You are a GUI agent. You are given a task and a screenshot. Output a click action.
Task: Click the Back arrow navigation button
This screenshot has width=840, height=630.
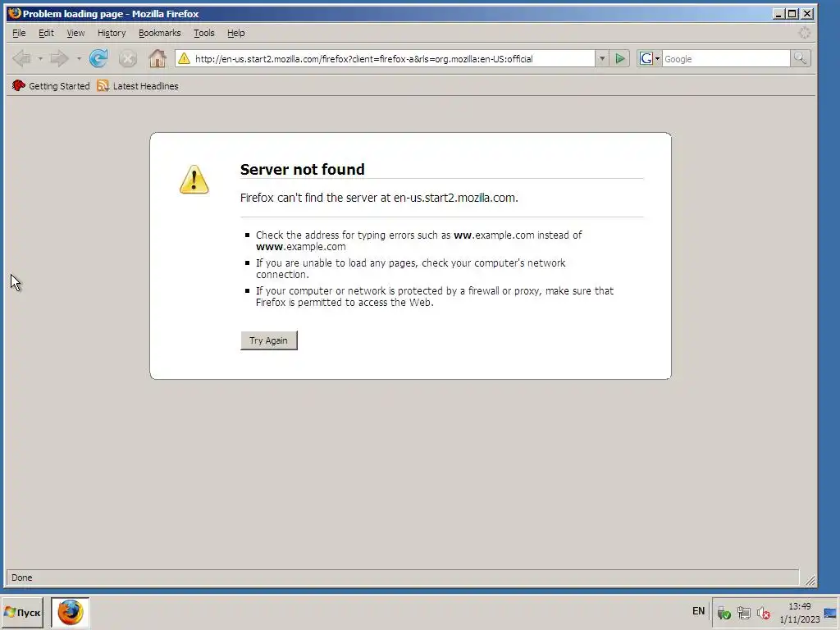(21, 58)
